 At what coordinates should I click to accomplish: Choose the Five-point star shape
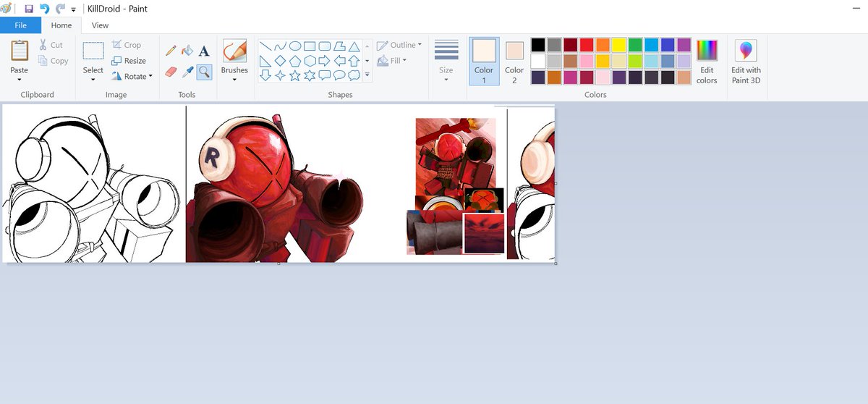295,75
